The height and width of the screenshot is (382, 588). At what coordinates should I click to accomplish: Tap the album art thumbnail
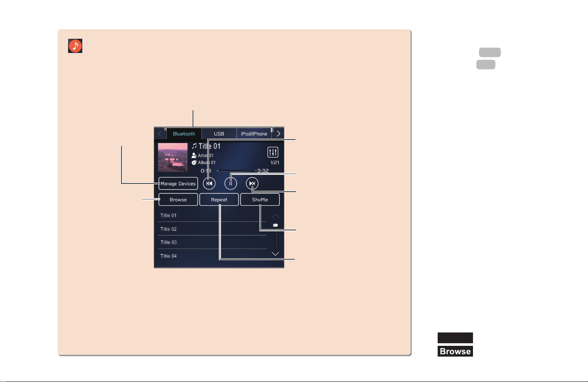173,158
